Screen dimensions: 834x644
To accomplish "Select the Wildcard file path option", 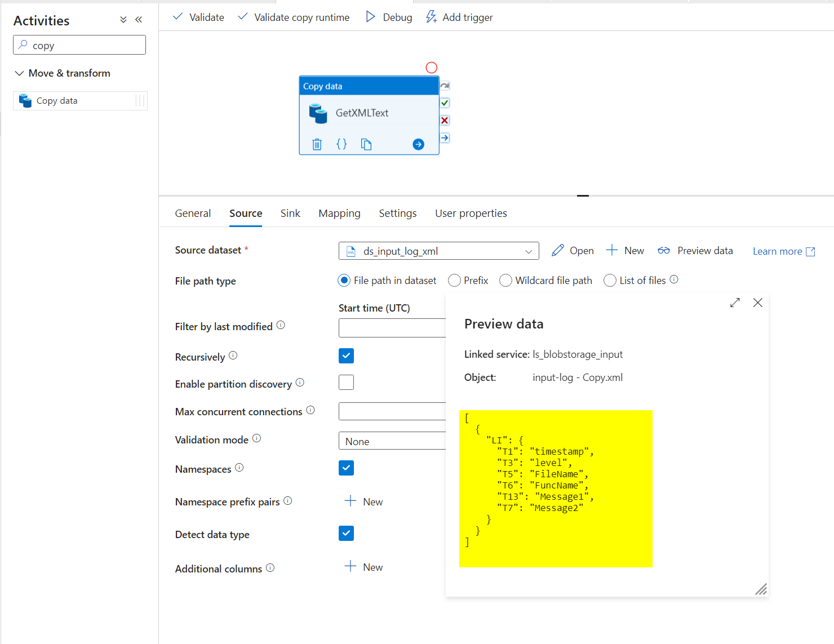I will [x=505, y=280].
